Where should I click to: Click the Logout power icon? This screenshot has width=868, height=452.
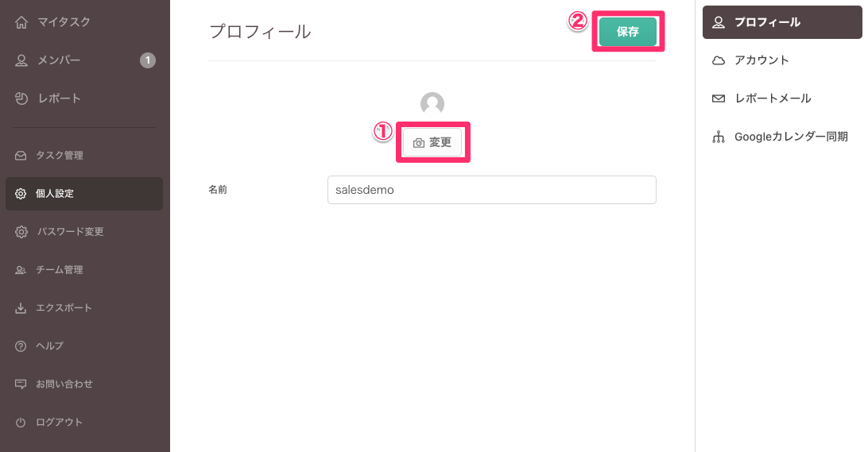pyautogui.click(x=21, y=423)
